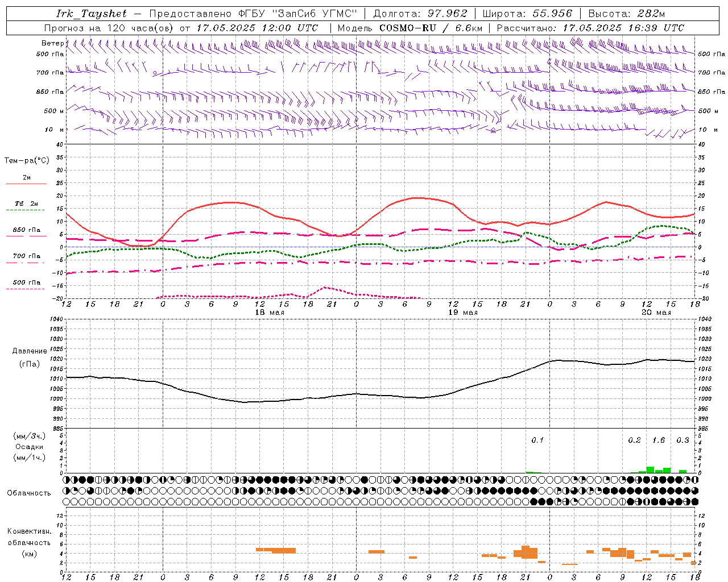The height and width of the screenshot is (582, 728).
Task: Click the "Осадки" precipitation label
Action: click(x=30, y=447)
